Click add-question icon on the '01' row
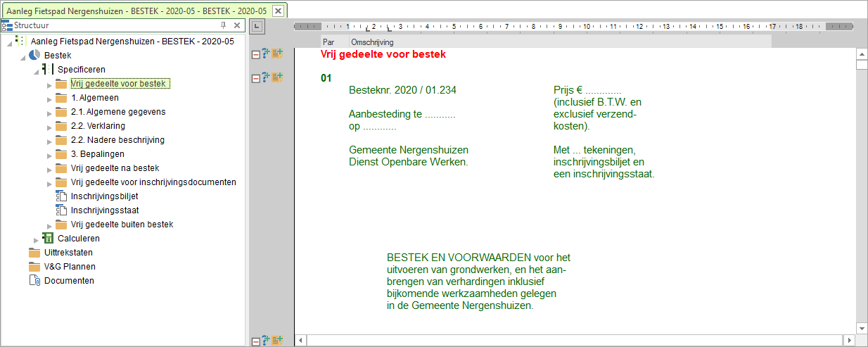This screenshot has height=347, width=868. (x=266, y=77)
